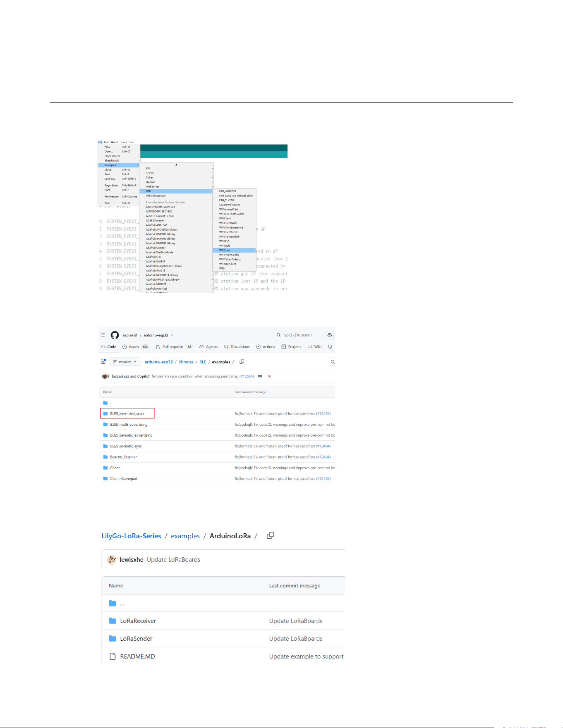
Task: Copy path icon next to ArduinoLoRa breadcrumb
Action: coord(270,536)
